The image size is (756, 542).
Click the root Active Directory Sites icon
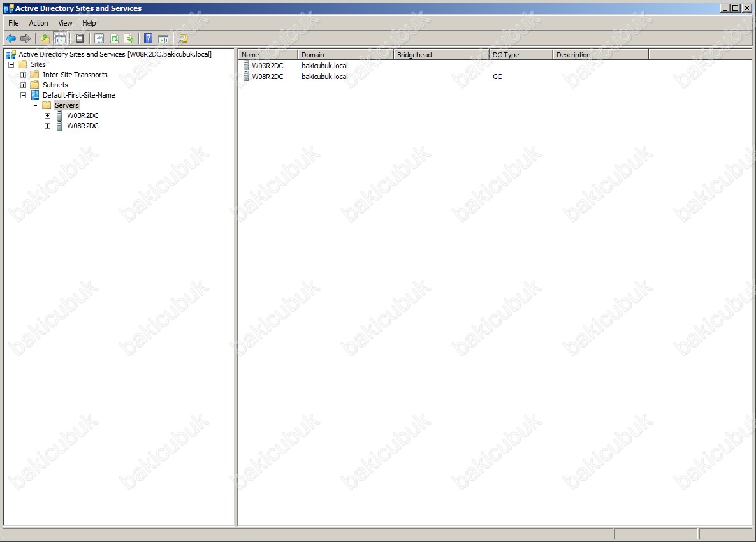coord(11,54)
